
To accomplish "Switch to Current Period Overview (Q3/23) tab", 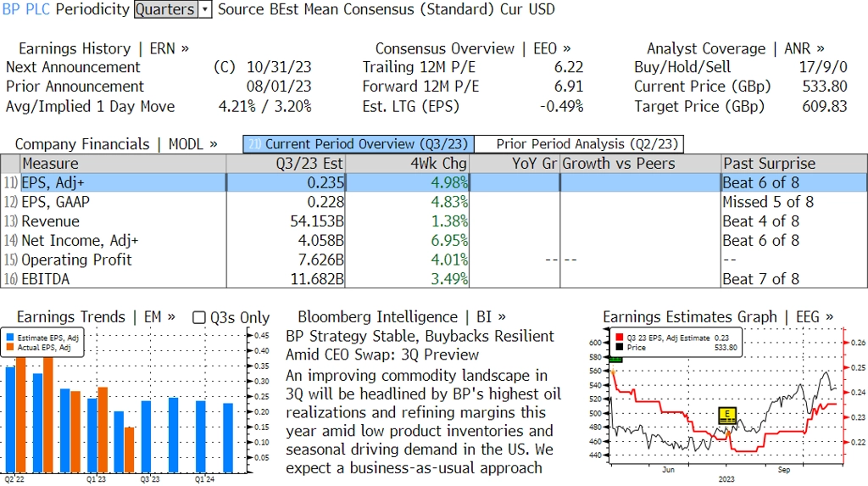I will (x=359, y=144).
